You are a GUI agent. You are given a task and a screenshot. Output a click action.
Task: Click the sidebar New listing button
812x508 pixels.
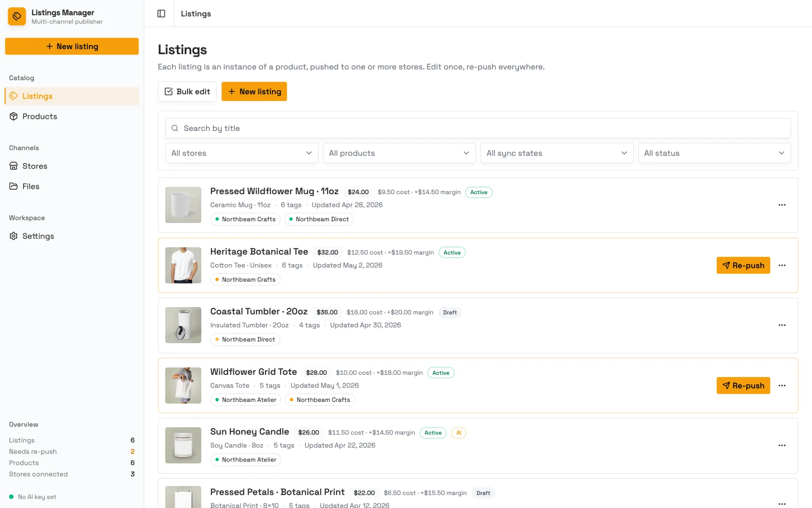[72, 47]
